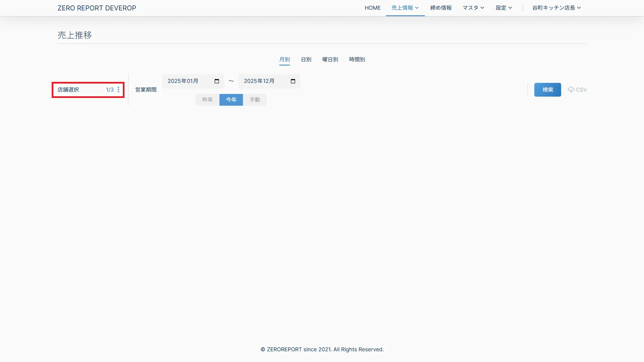Image resolution: width=644 pixels, height=362 pixels.
Task: Expand the マスタ dropdown menu
Action: pyautogui.click(x=473, y=8)
